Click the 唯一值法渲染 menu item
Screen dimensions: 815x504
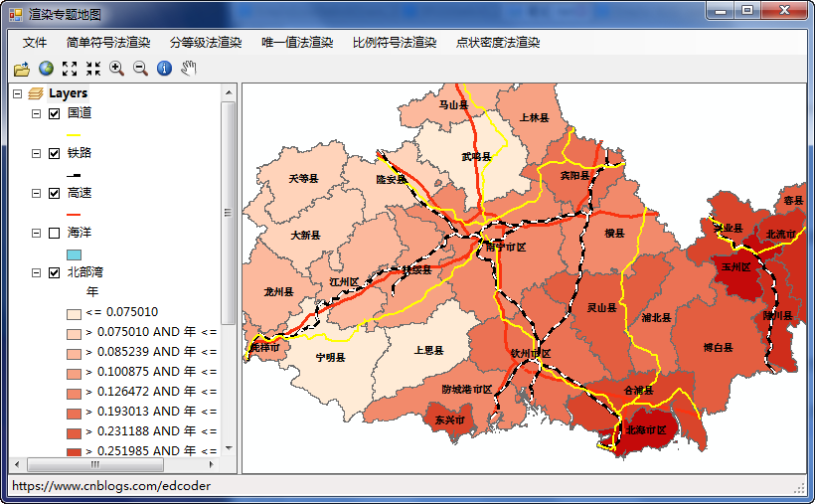click(297, 43)
